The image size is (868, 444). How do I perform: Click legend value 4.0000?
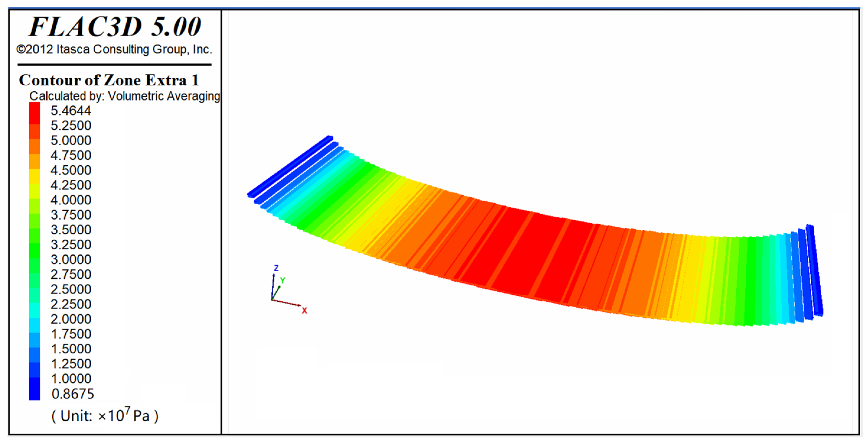click(x=71, y=200)
